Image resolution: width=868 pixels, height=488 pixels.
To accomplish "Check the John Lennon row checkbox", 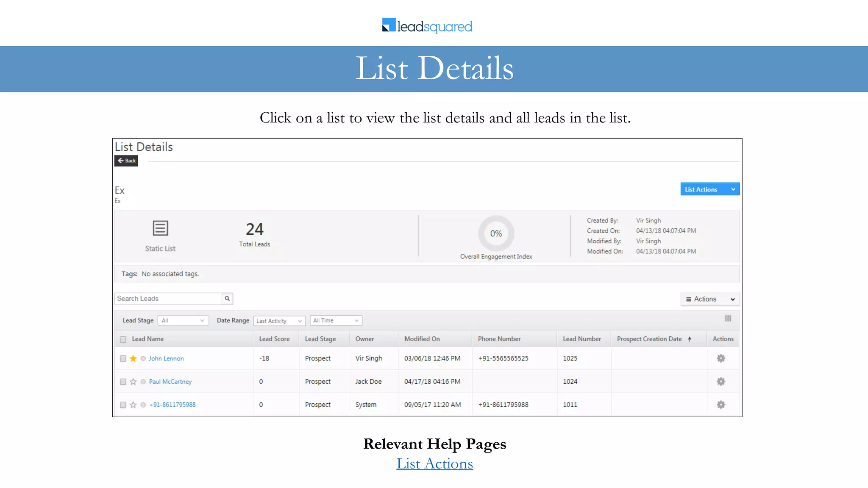I will coord(123,358).
